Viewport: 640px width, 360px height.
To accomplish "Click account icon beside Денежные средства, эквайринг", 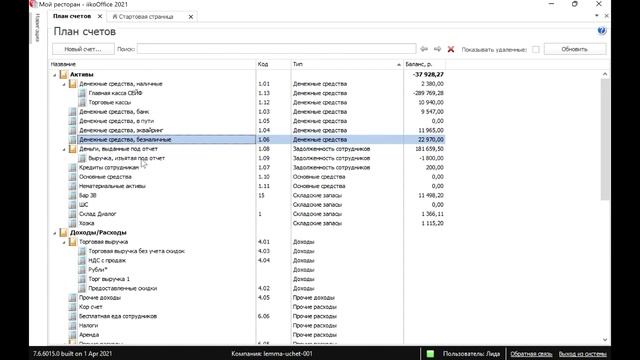I will pos(73,130).
